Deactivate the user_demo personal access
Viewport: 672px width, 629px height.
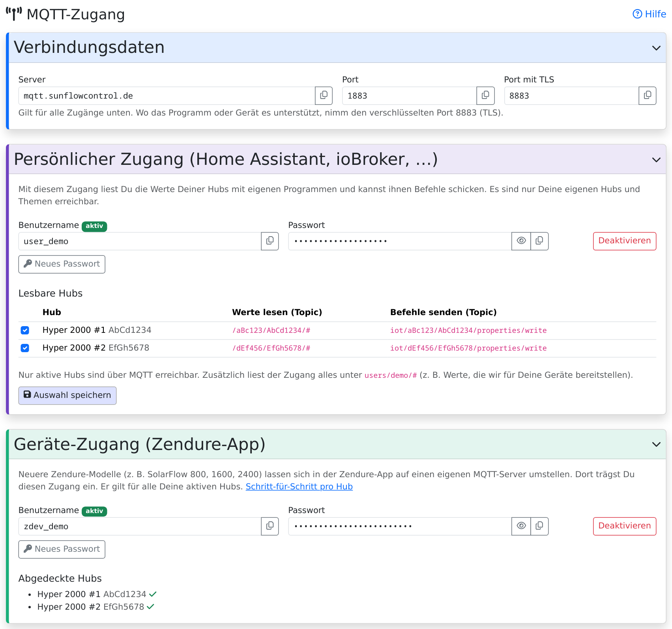pos(625,241)
